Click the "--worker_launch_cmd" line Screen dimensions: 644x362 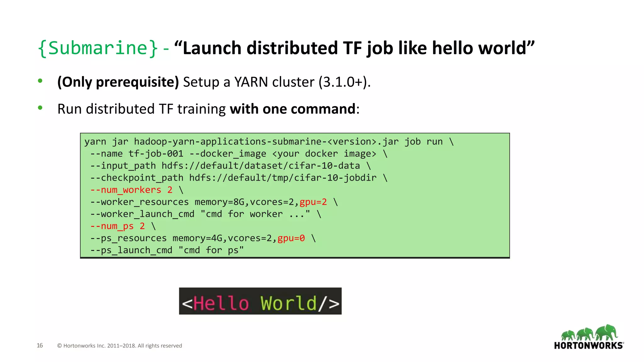pos(206,214)
